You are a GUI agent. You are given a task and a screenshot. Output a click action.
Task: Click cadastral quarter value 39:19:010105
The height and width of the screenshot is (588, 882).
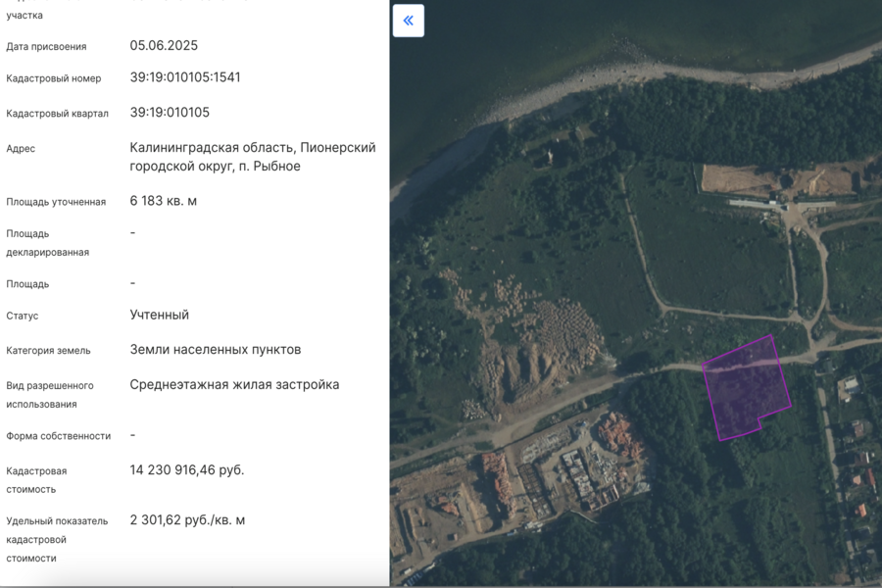point(170,113)
